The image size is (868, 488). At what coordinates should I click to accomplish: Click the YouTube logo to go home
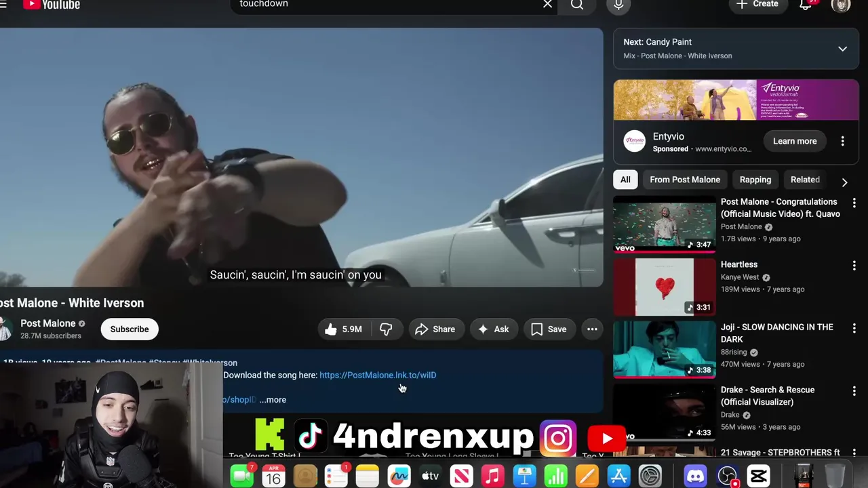52,5
